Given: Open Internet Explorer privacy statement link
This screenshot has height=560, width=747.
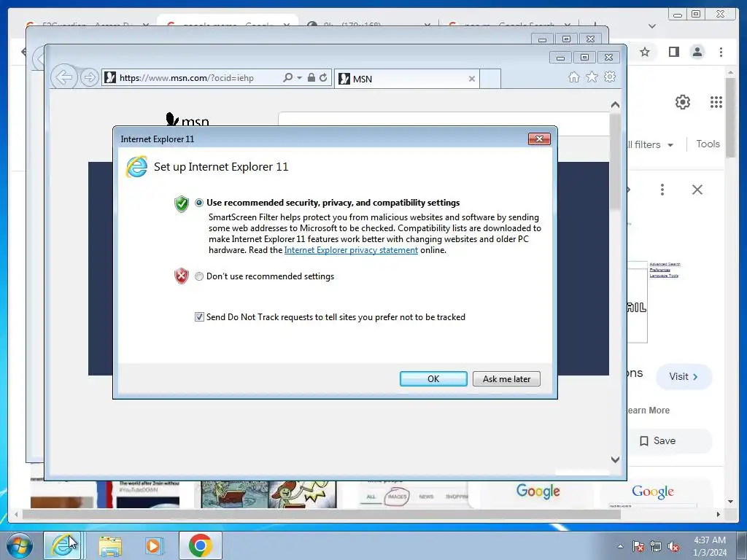Looking at the screenshot, I should [x=351, y=250].
